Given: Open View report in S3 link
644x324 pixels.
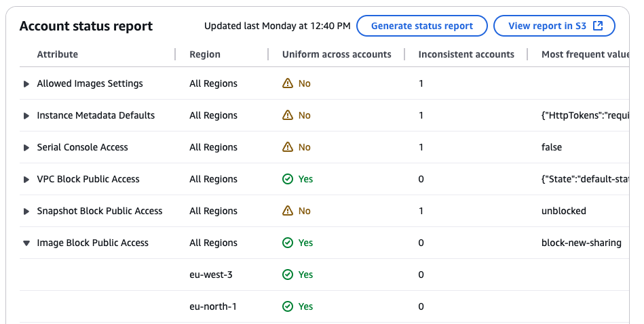Looking at the screenshot, I should (548, 26).
